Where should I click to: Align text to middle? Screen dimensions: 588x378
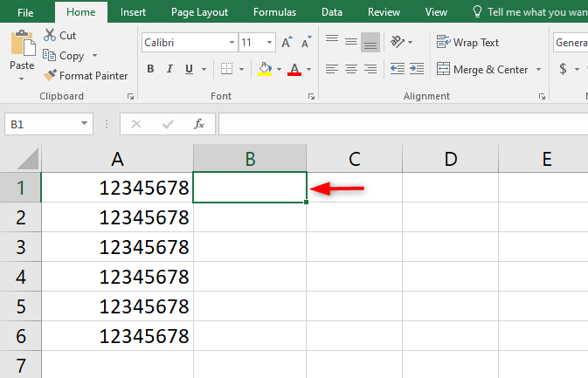click(x=351, y=42)
